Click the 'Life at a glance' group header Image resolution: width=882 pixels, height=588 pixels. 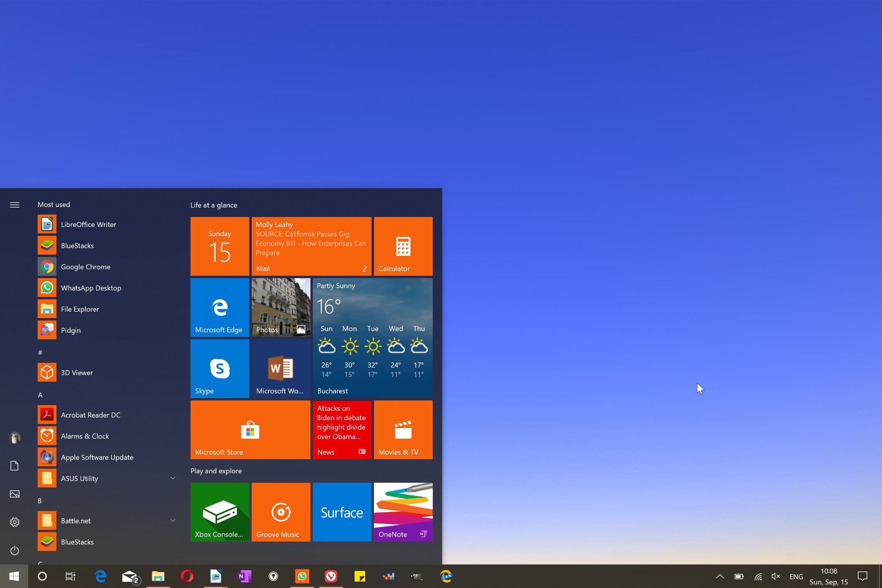pos(214,205)
